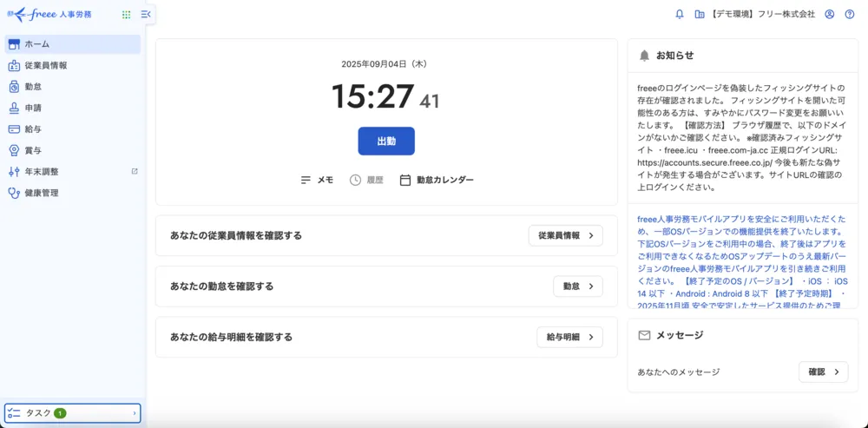Open 健康管理 from the sidebar menu

tap(73, 194)
